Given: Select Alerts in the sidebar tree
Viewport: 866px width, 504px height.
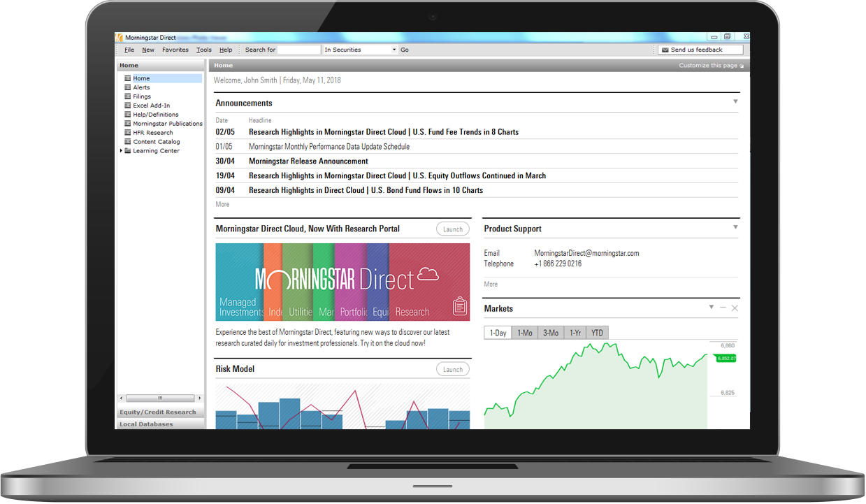Looking at the screenshot, I should pos(141,87).
